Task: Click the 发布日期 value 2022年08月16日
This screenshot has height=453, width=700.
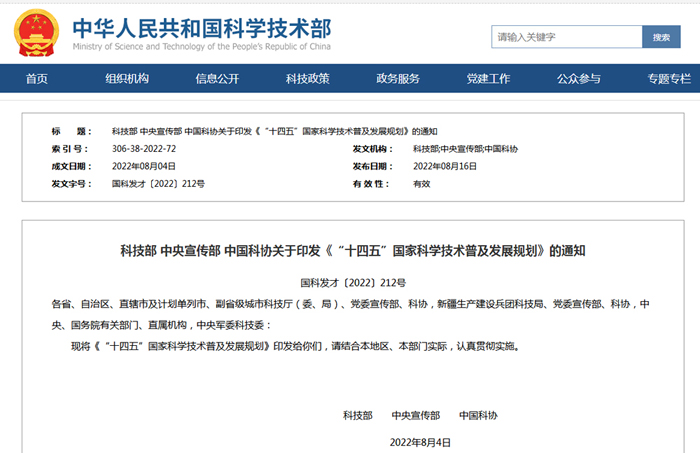Action: point(445,166)
